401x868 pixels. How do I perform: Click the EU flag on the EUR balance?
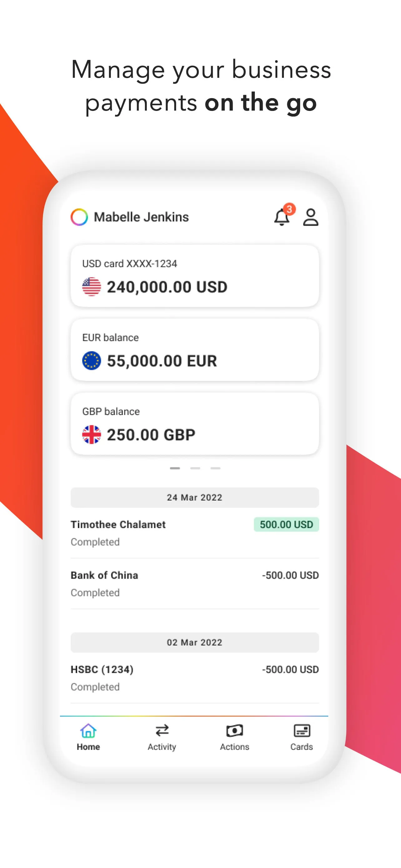[x=91, y=360]
